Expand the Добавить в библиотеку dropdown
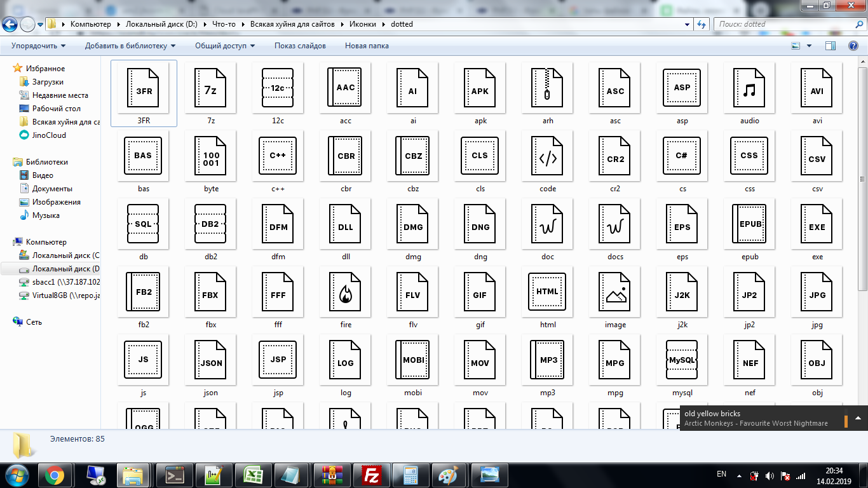 point(130,46)
